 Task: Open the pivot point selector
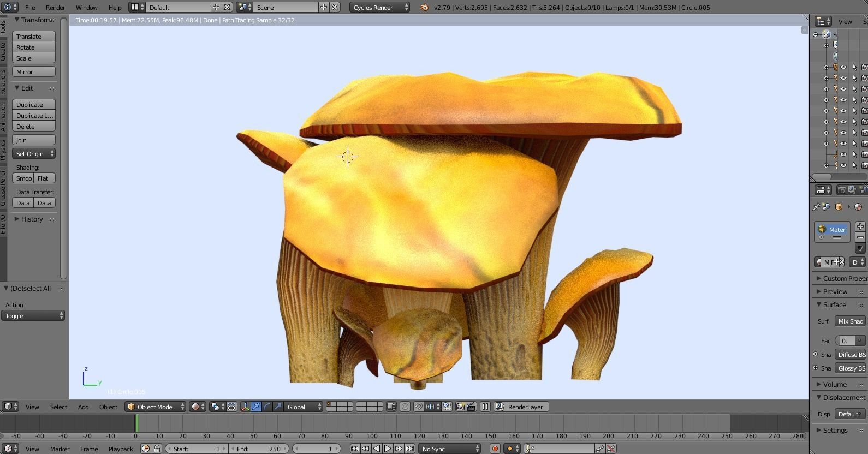(217, 407)
